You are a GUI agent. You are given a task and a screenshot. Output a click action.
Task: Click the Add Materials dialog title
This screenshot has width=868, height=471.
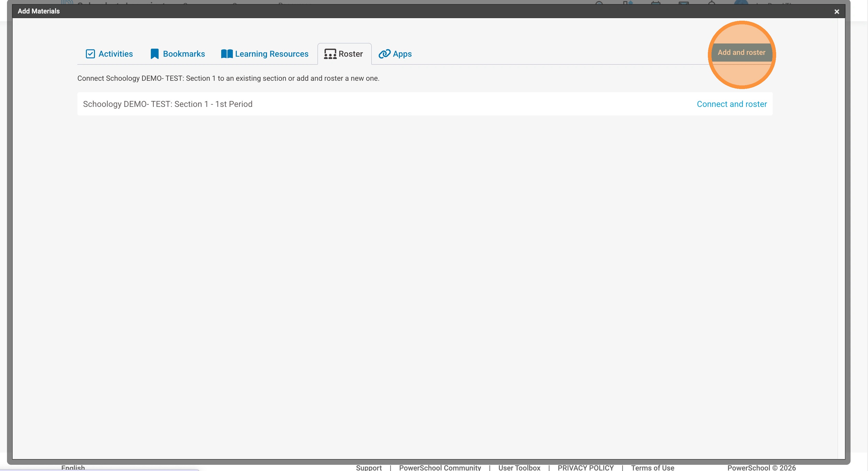[38, 11]
